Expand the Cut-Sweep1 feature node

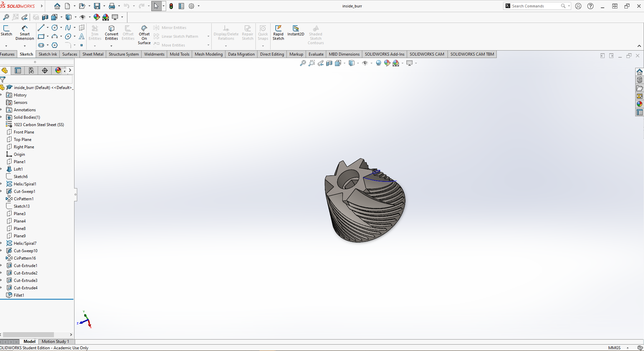coord(1,192)
